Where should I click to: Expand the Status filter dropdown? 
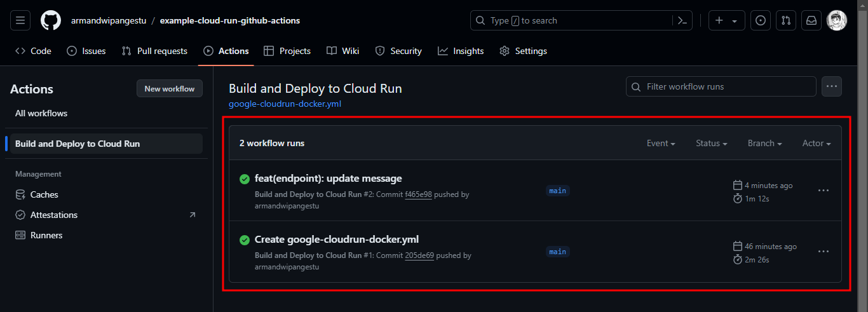(712, 144)
